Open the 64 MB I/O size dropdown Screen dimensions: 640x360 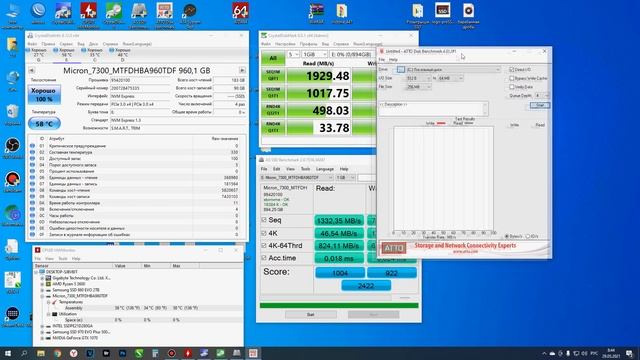[450, 78]
